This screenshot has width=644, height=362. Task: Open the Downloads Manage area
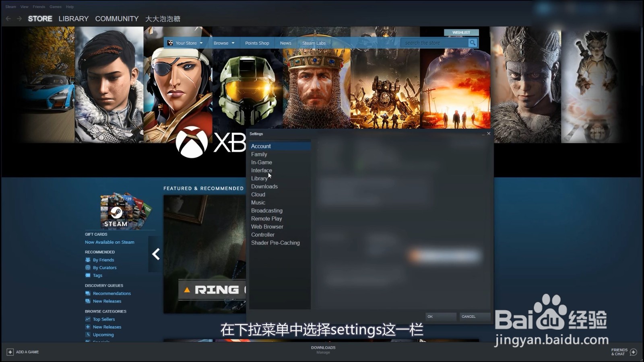[323, 350]
